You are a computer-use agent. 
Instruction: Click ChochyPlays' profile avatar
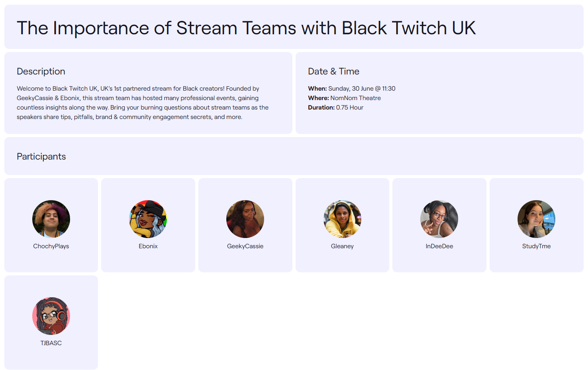[x=51, y=219]
